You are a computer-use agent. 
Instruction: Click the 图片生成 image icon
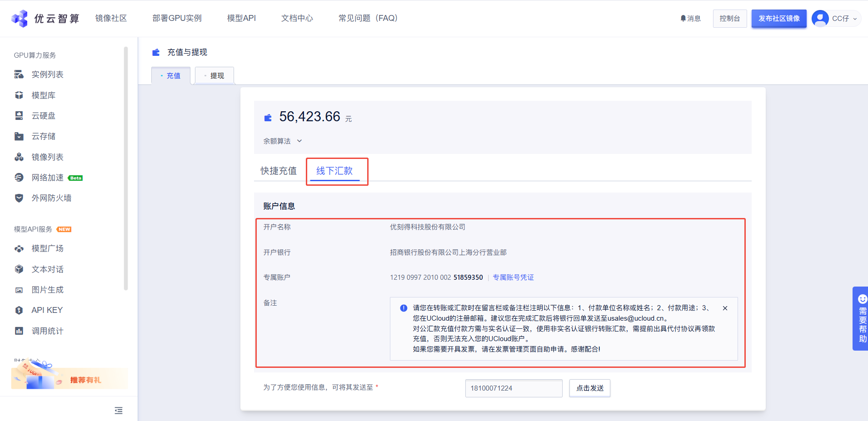click(19, 290)
